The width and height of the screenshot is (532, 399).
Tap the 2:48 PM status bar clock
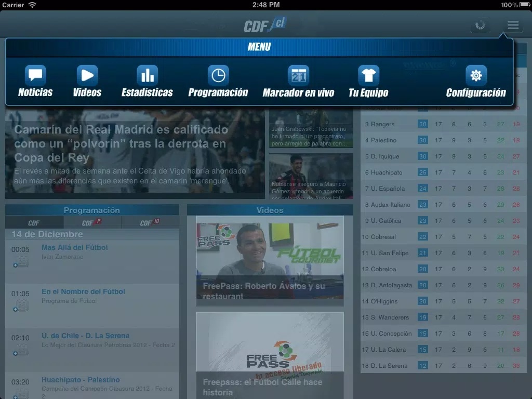[x=266, y=5]
